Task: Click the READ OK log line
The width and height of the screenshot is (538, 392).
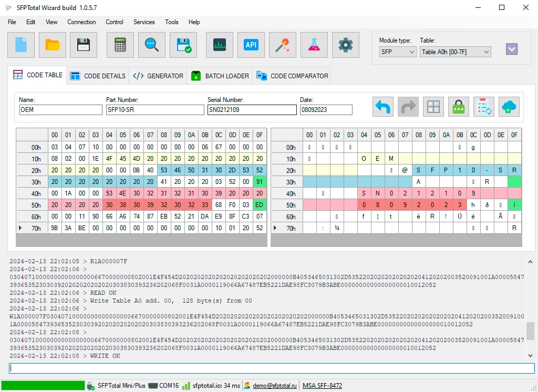Action: coord(63,293)
